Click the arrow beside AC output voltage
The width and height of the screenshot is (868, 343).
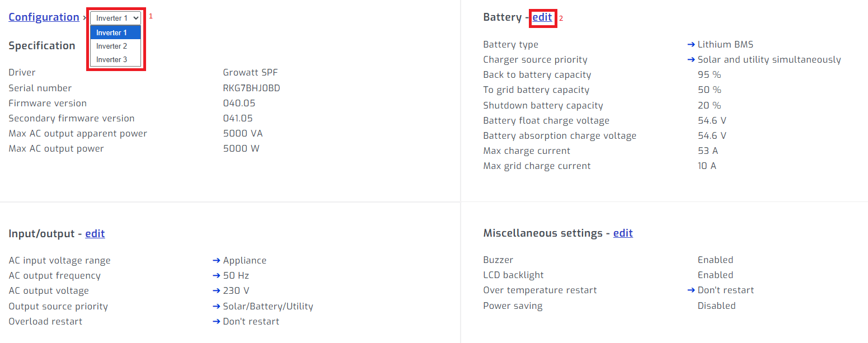click(215, 290)
